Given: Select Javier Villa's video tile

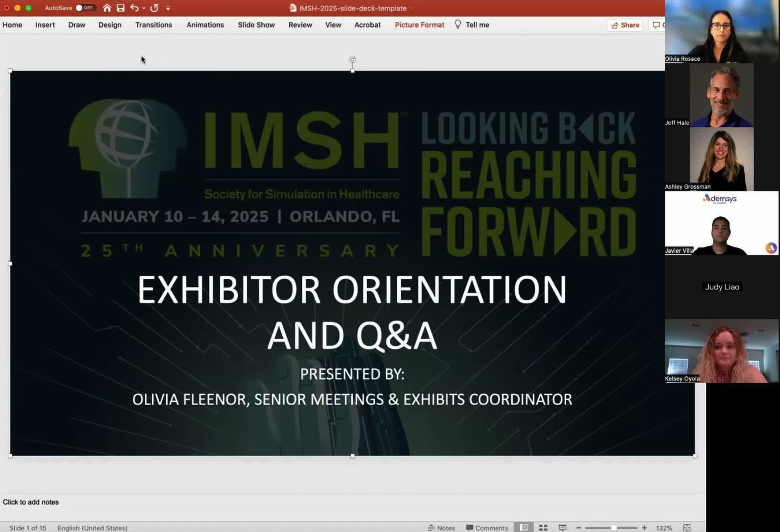Looking at the screenshot, I should click(x=722, y=223).
